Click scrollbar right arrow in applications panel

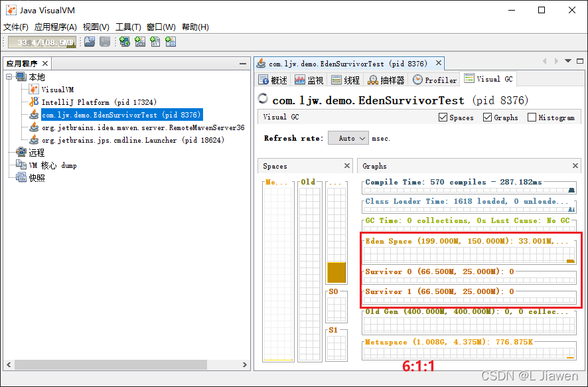245,364
